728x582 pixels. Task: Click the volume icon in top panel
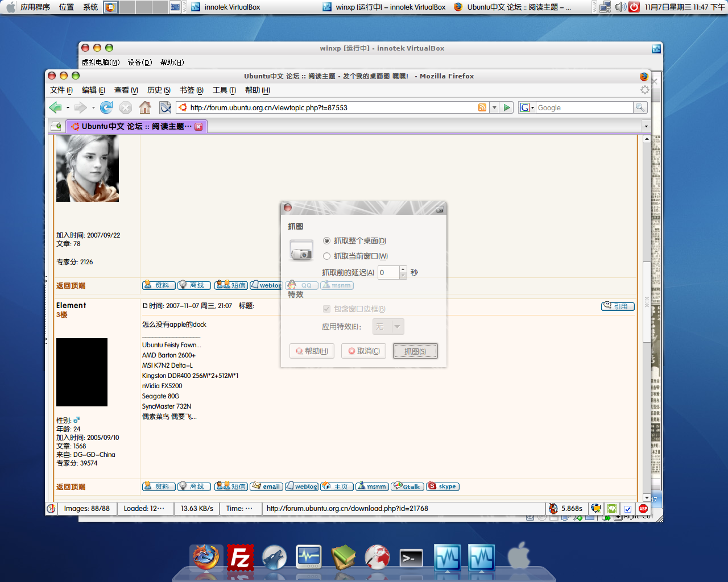pos(620,7)
